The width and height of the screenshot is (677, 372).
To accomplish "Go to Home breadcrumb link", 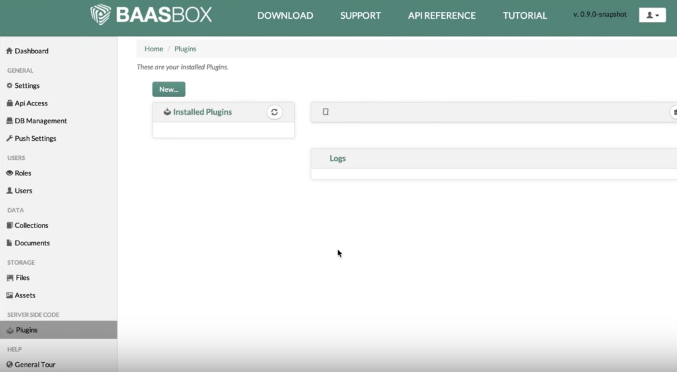I will 154,49.
